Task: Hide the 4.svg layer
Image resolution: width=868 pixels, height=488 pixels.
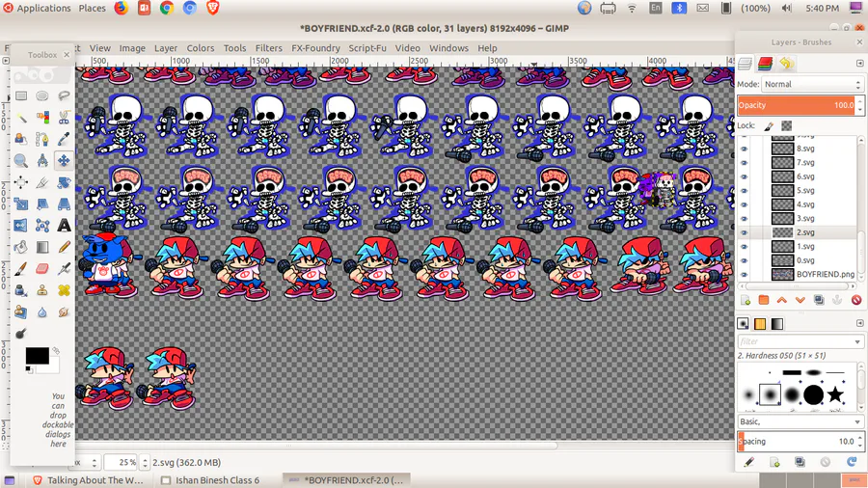Action: click(x=744, y=204)
